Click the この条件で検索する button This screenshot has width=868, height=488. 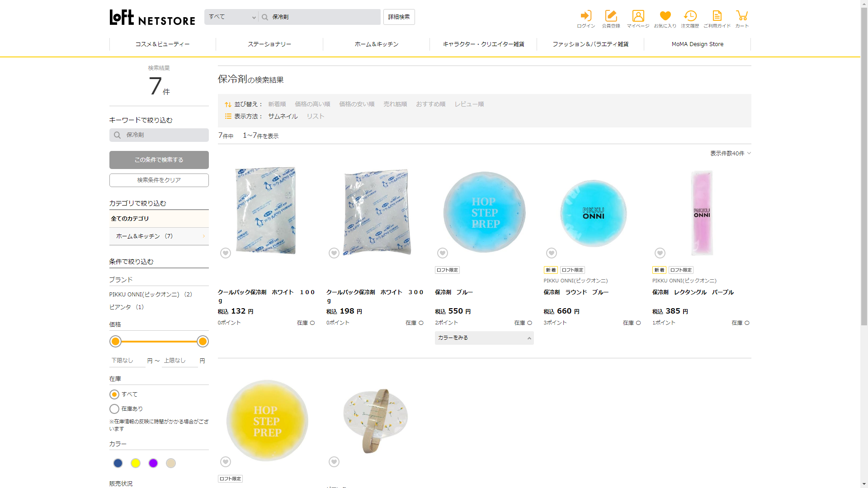(159, 160)
